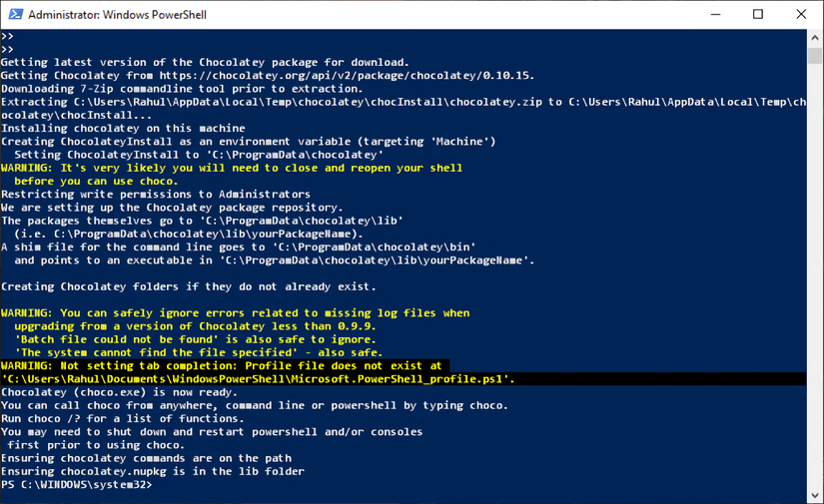Close the Administrator PowerShell window
The height and width of the screenshot is (504, 824).
click(801, 15)
